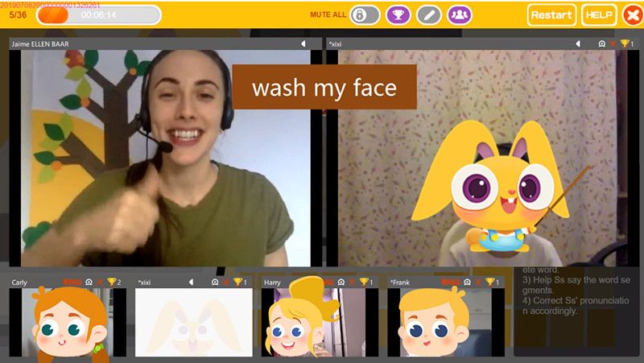Toggle speaker icon on small xixi tile
The height and width of the screenshot is (363, 644).
click(x=191, y=282)
